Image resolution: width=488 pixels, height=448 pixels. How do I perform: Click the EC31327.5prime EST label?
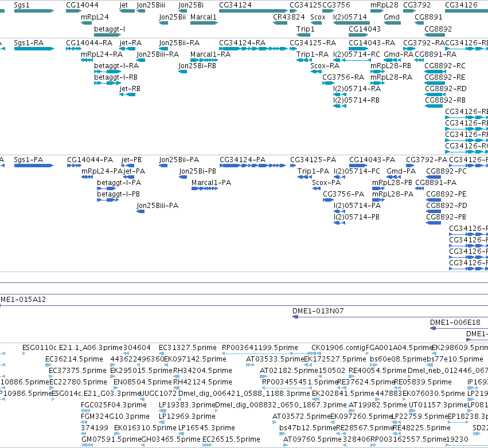pyautogui.click(x=188, y=348)
